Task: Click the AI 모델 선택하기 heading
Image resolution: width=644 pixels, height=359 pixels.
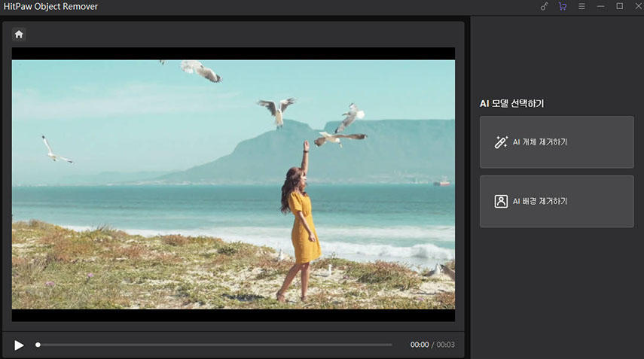Action: (x=511, y=104)
